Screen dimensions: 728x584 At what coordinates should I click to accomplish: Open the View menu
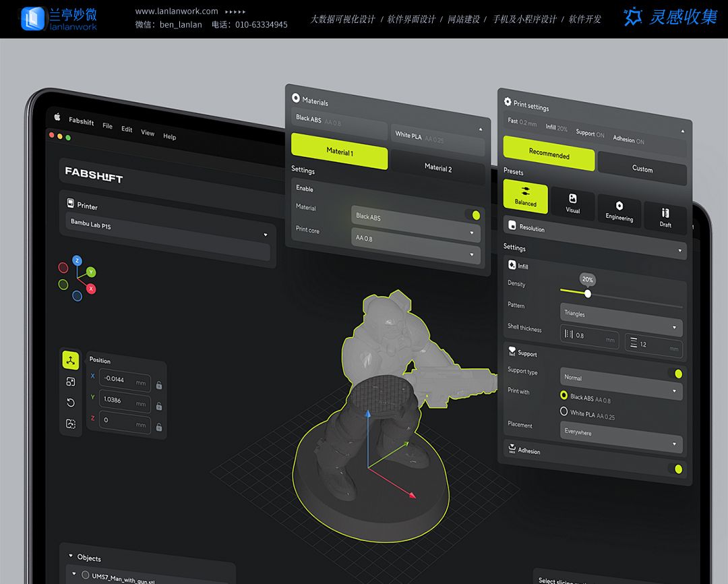[148, 133]
